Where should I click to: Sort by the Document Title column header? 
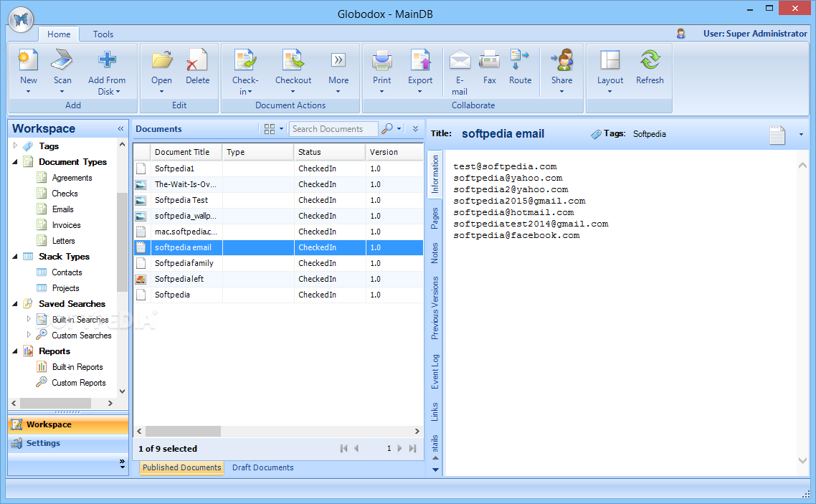click(186, 152)
